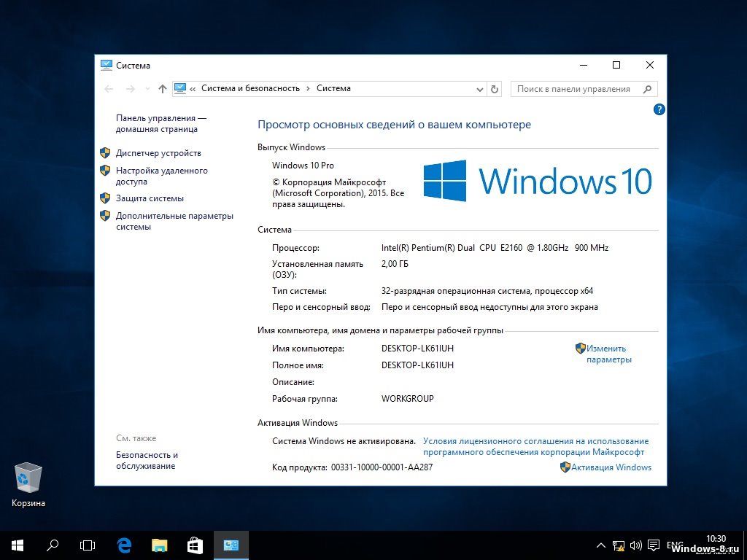Viewport: 747px width, 560px height.
Task: Minimize the Система window
Action: [x=584, y=65]
